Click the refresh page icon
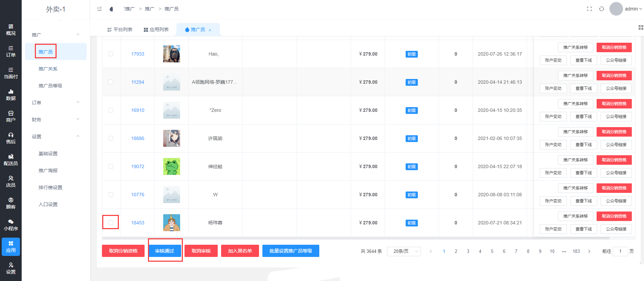The height and width of the screenshot is (281, 644). click(x=602, y=9)
